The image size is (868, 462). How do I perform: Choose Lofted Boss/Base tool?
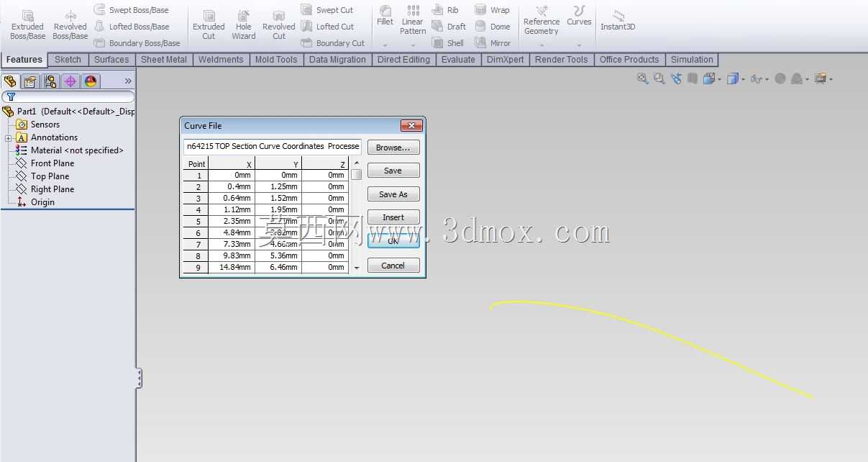(x=131, y=27)
